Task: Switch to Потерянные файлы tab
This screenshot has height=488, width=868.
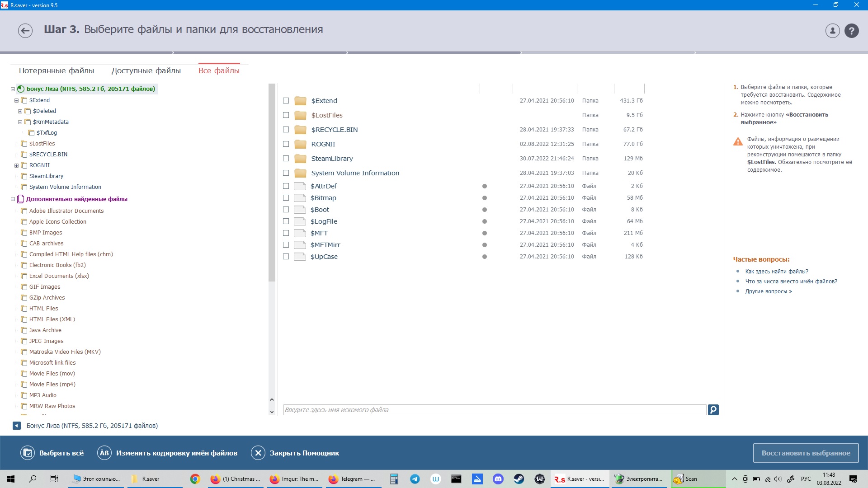Action: click(x=57, y=70)
